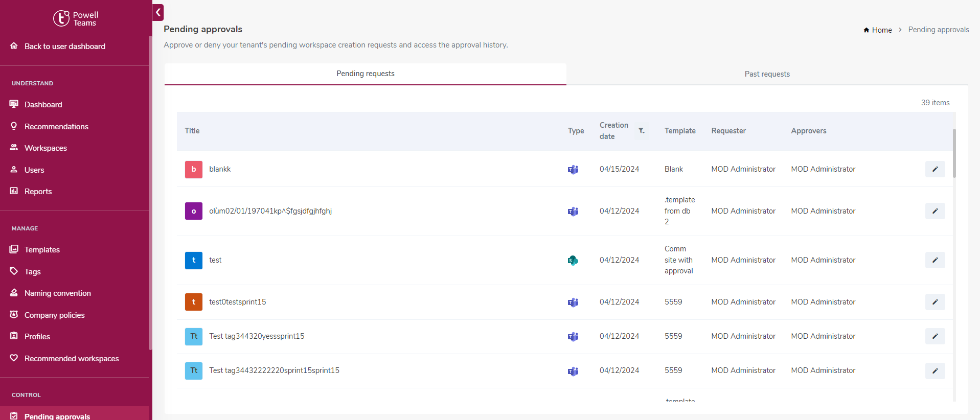The width and height of the screenshot is (980, 420).
Task: Edit the Test tag344320yesssprint15 request
Action: point(935,336)
